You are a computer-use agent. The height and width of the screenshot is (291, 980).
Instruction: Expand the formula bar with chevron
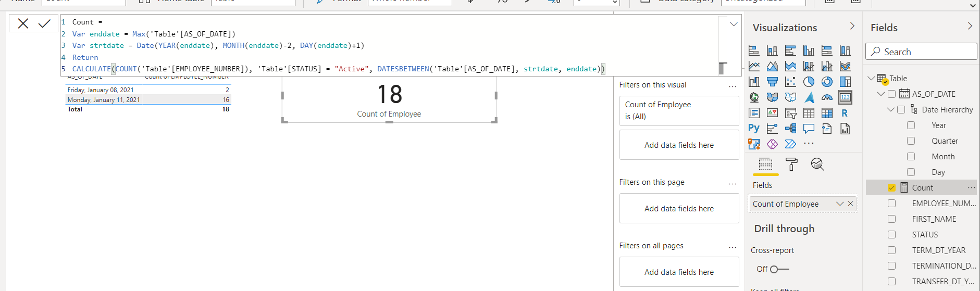[x=734, y=24]
